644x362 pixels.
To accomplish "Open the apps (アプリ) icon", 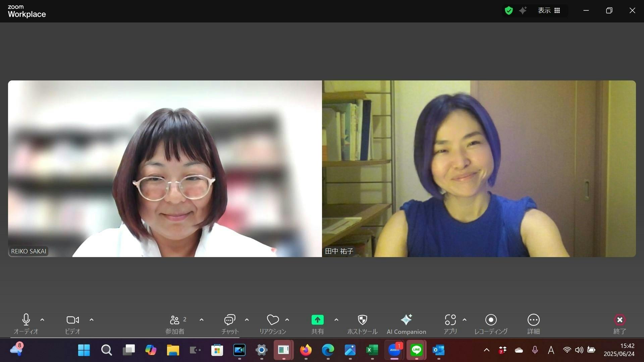I will 450,320.
